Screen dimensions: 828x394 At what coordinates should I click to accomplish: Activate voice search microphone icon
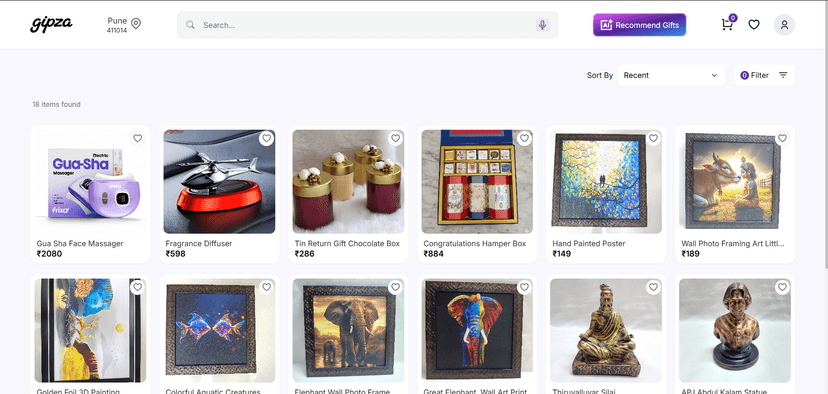pos(542,25)
